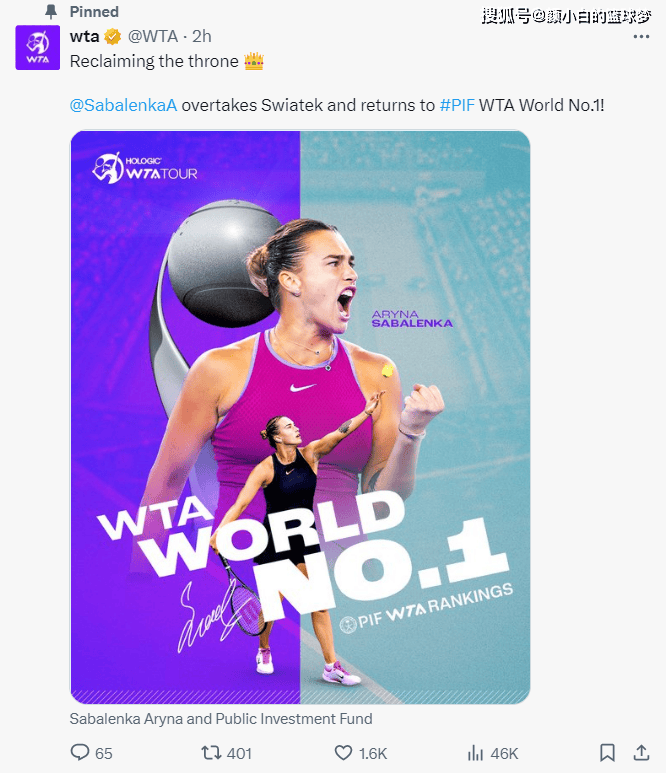
Task: Click the repost arrows icon
Action: pyautogui.click(x=210, y=753)
